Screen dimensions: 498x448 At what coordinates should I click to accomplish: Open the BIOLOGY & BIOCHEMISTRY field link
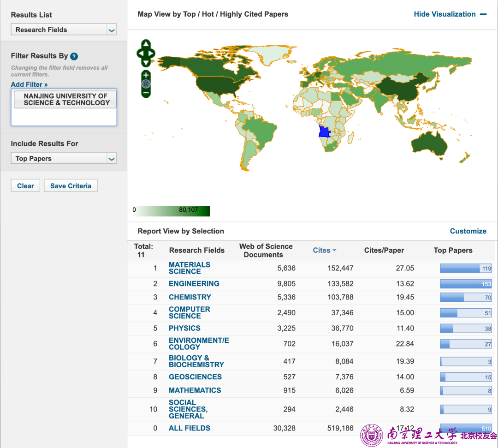coord(196,361)
